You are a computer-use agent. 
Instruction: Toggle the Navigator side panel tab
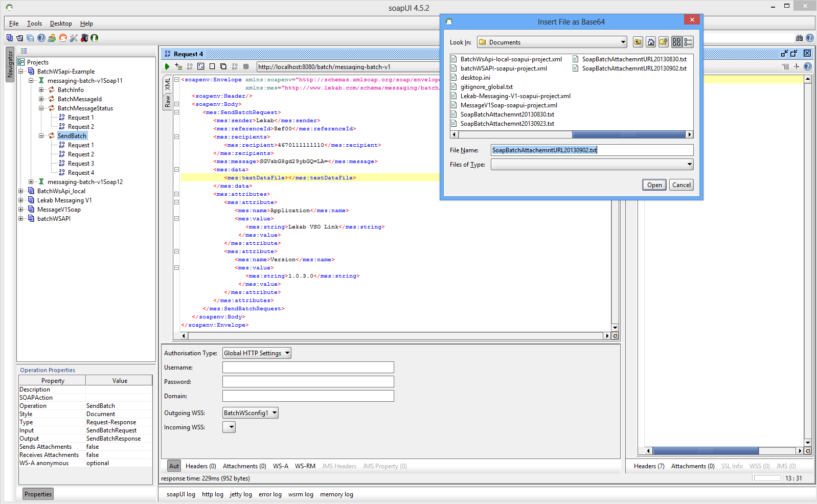(10, 64)
